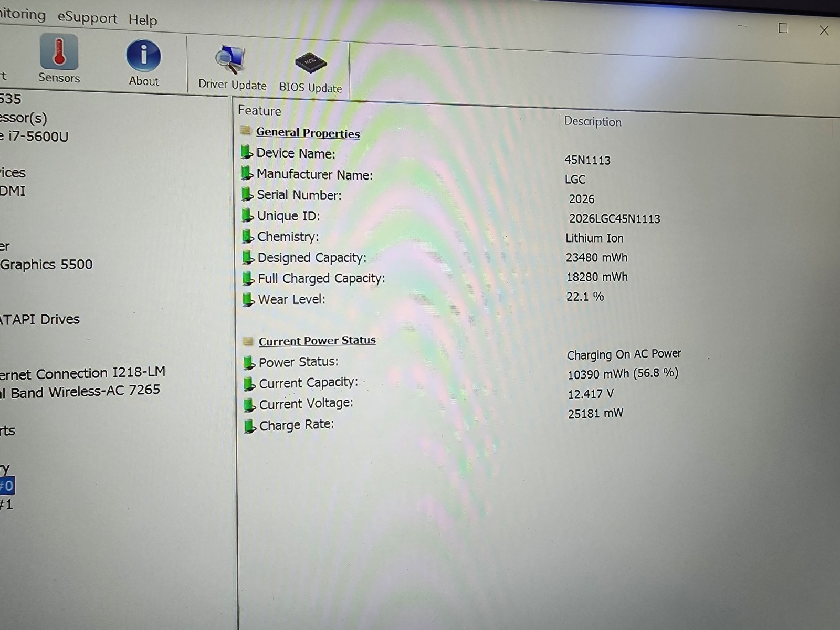
Task: Click battery icon beside Full Charged Capacity
Action: click(248, 278)
